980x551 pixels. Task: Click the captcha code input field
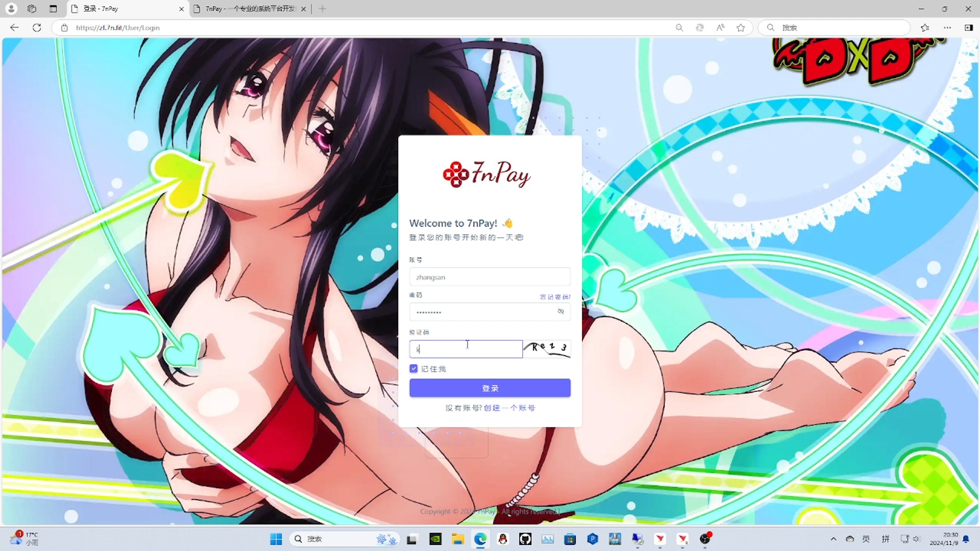(x=465, y=349)
